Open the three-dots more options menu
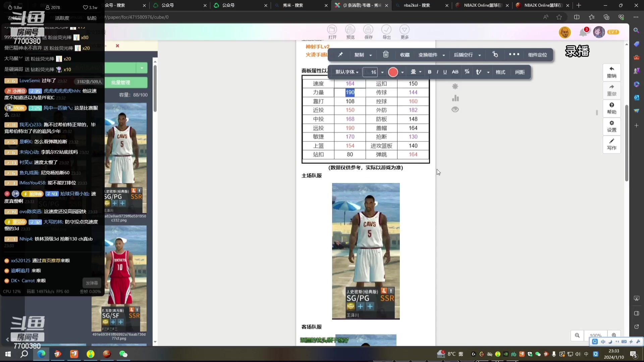Image resolution: width=644 pixels, height=362 pixels. pyautogui.click(x=514, y=54)
